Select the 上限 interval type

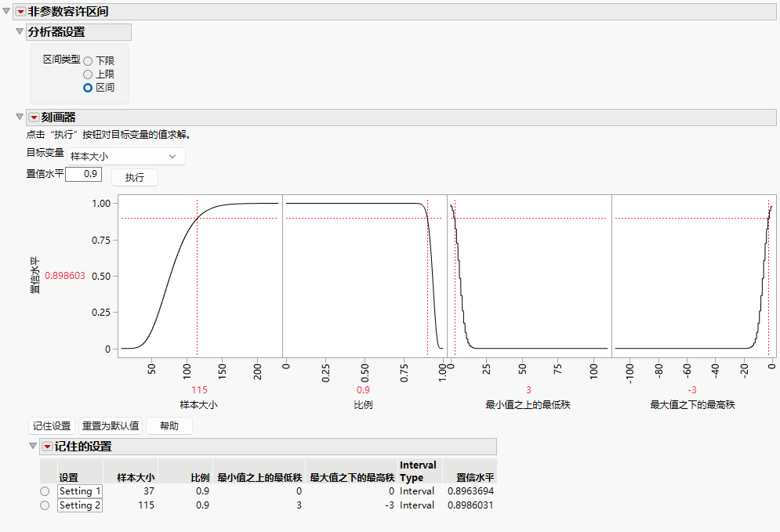pos(88,74)
